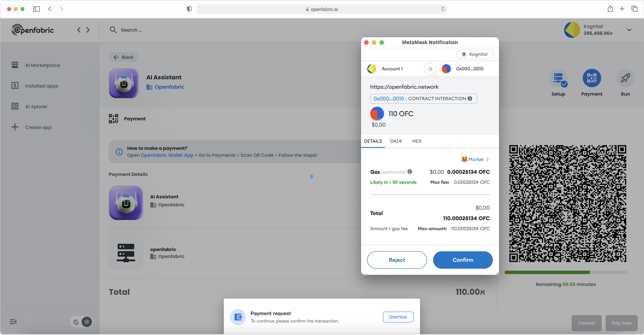Click the 'Likely in < 30 seconds' text
The image size is (644, 335).
tap(393, 182)
